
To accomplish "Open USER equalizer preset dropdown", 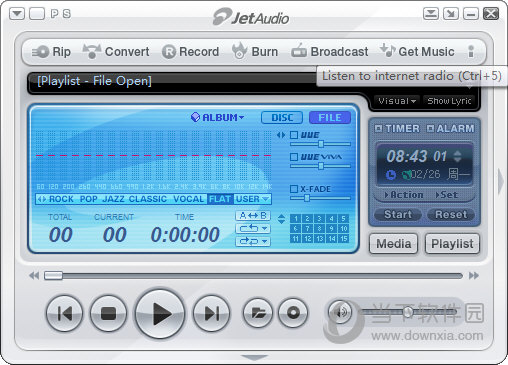I will tap(252, 199).
